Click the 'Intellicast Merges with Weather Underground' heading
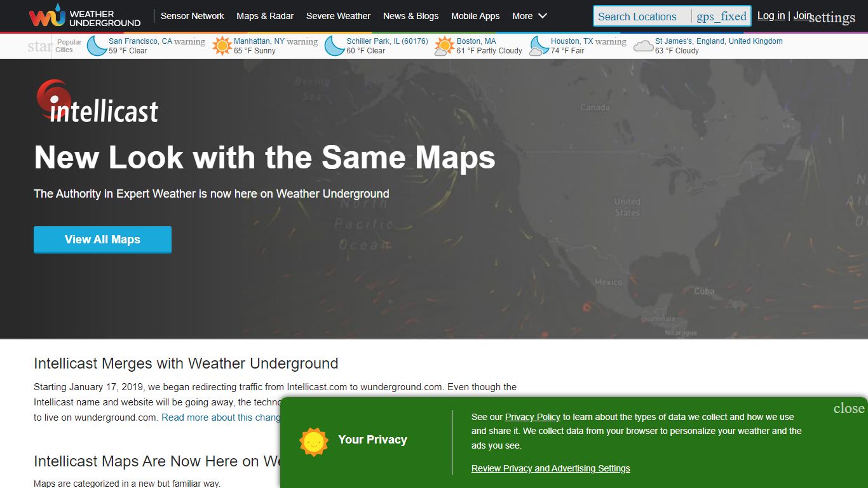The height and width of the screenshot is (488, 868). 186,363
